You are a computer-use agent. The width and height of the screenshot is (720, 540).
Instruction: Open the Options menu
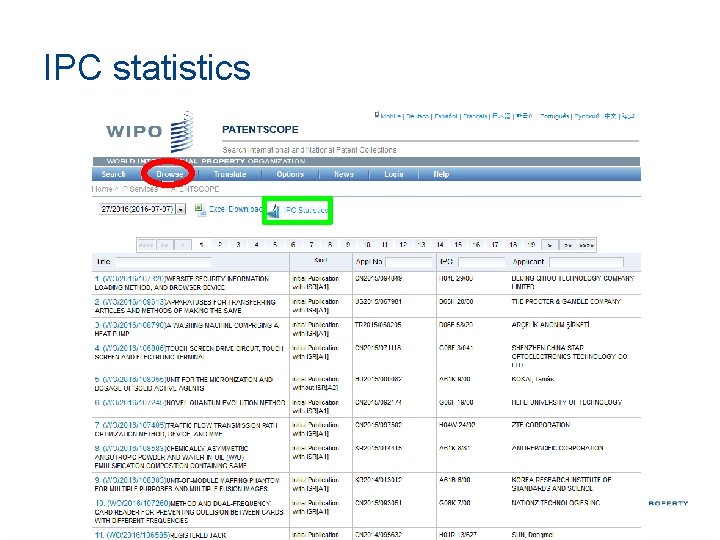click(x=290, y=174)
